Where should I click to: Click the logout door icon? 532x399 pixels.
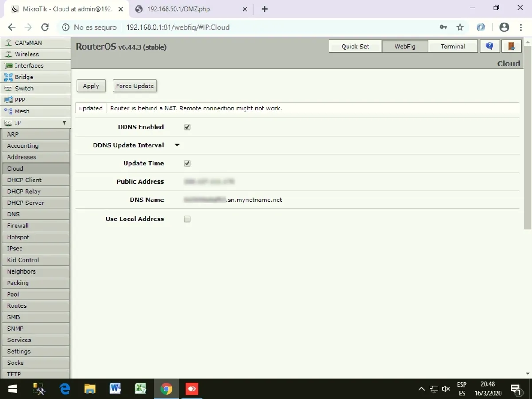click(x=511, y=46)
